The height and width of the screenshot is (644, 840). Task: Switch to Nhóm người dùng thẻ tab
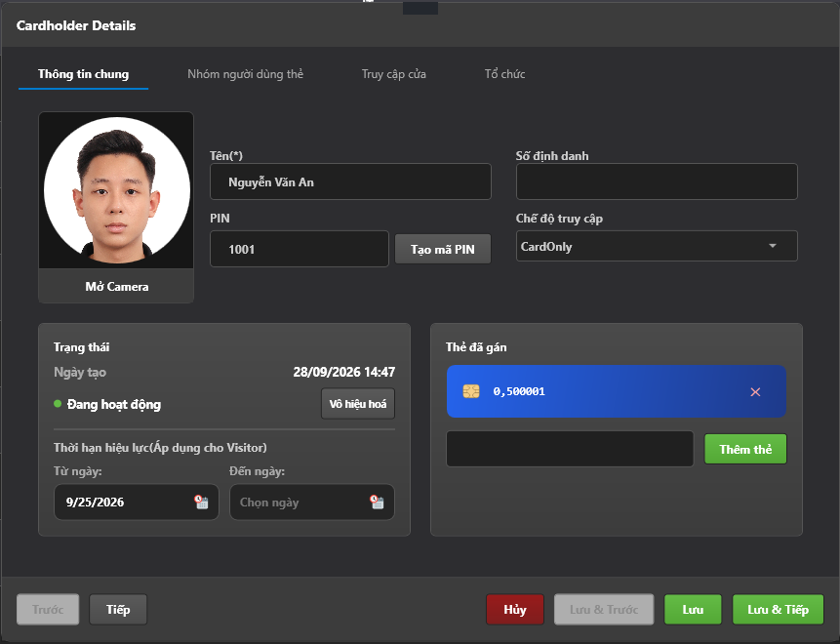(245, 74)
